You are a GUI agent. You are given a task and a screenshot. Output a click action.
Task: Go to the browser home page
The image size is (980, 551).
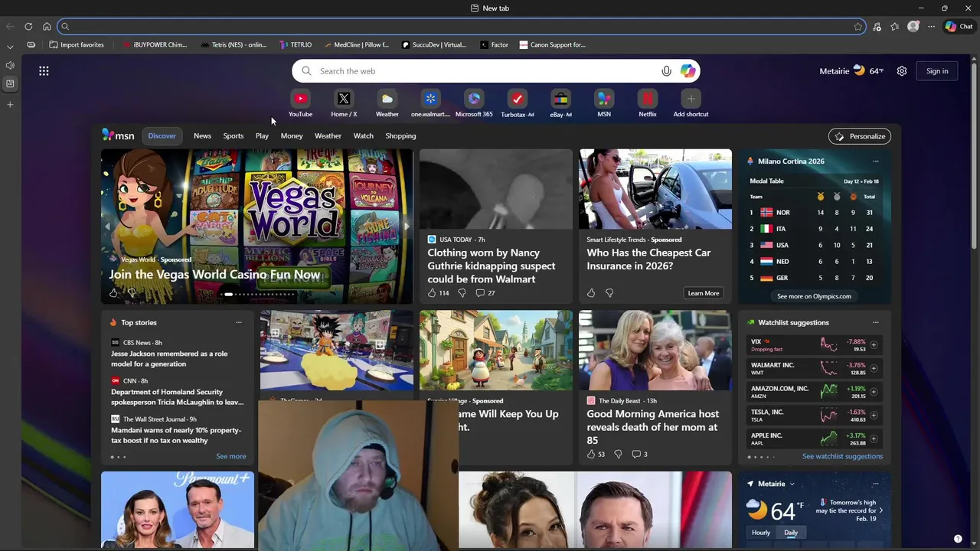47,26
